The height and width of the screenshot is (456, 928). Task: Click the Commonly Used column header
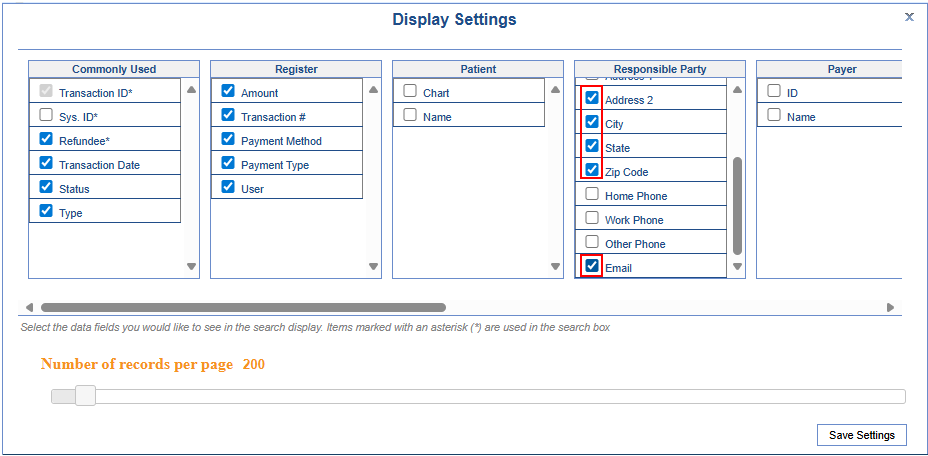coord(114,69)
